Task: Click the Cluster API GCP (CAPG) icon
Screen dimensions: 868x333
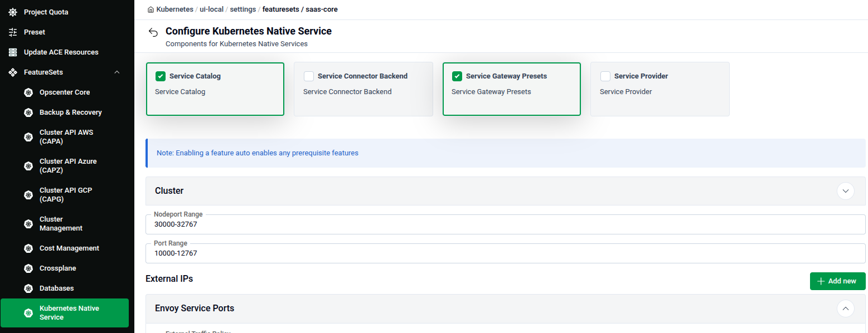Action: click(28, 195)
